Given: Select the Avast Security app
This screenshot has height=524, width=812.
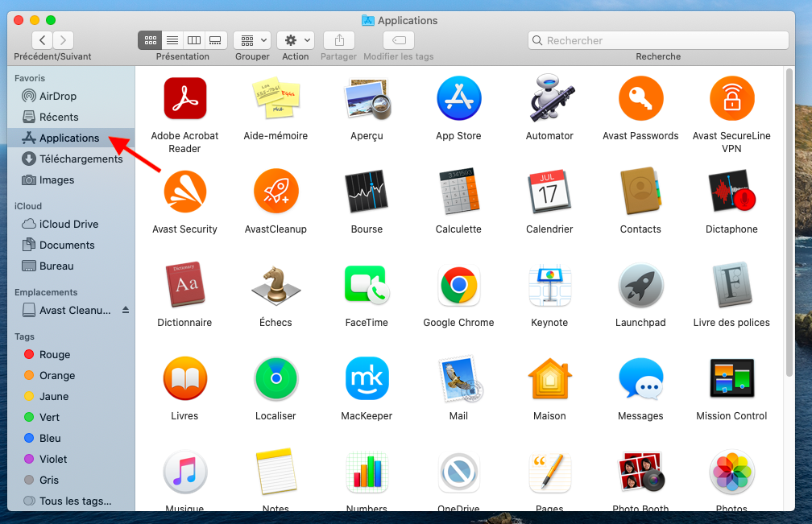Looking at the screenshot, I should pos(185,192).
